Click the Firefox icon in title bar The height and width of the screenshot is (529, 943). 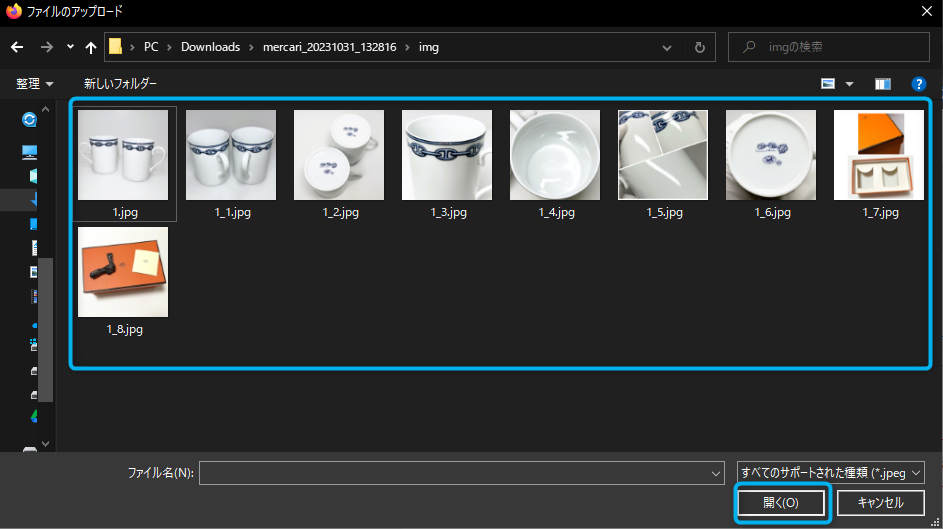click(x=13, y=11)
